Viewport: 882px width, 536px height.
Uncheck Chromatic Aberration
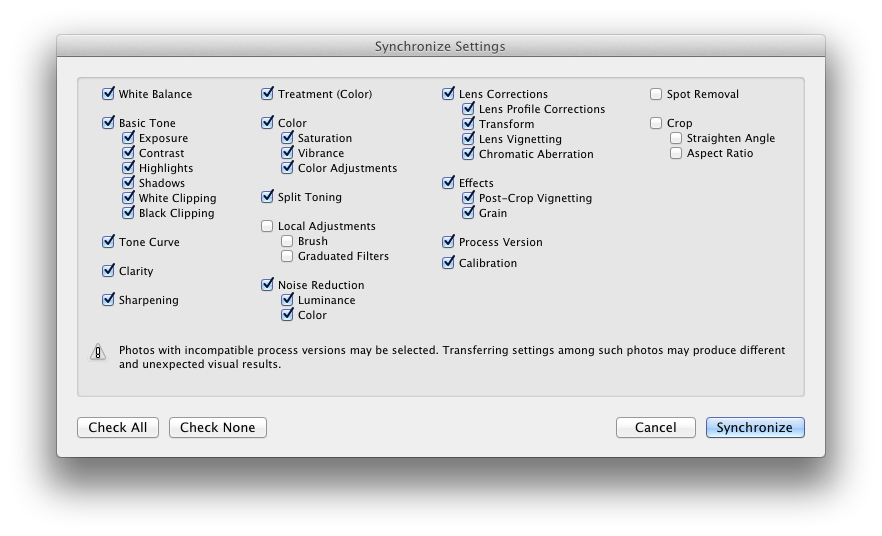(x=468, y=154)
